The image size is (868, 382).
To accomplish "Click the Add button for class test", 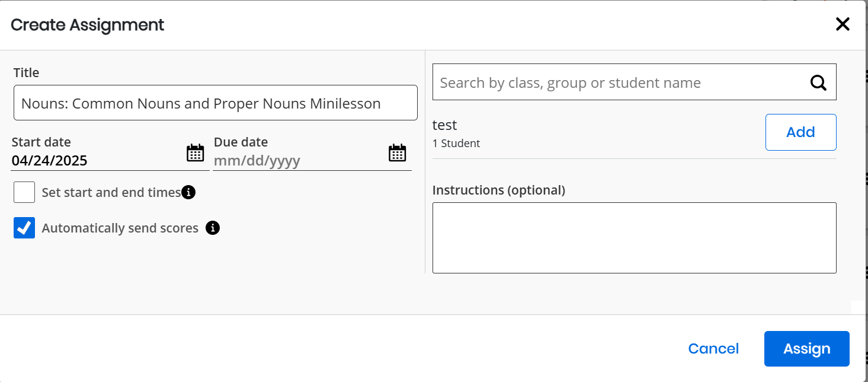I will tap(800, 132).
